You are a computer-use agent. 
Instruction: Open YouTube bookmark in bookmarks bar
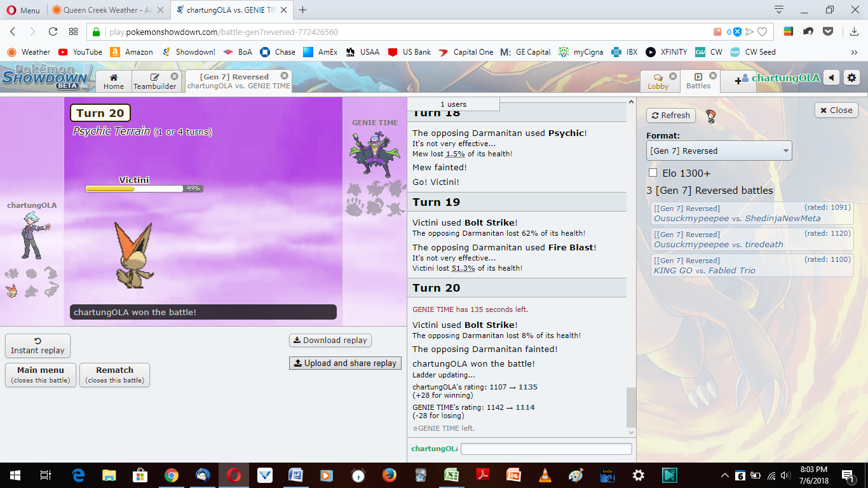[x=80, y=52]
